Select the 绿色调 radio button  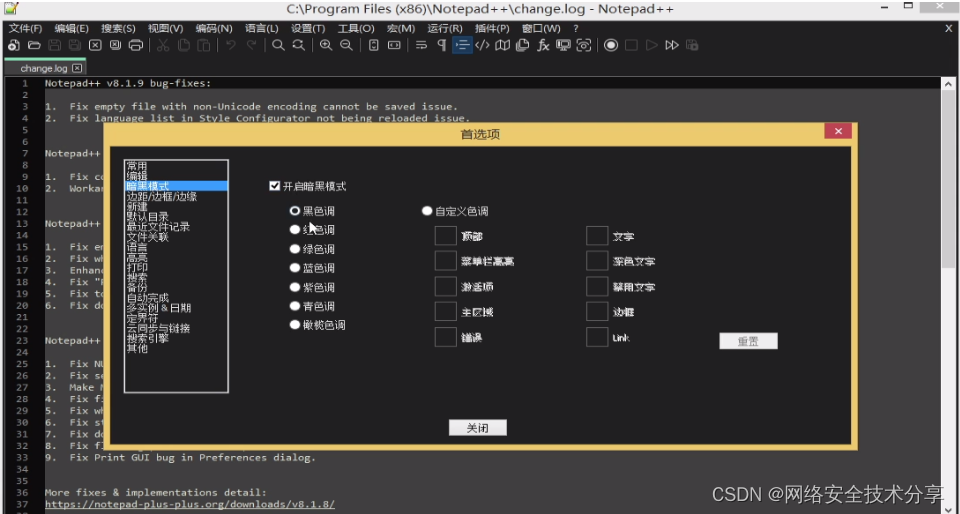pyautogui.click(x=295, y=250)
